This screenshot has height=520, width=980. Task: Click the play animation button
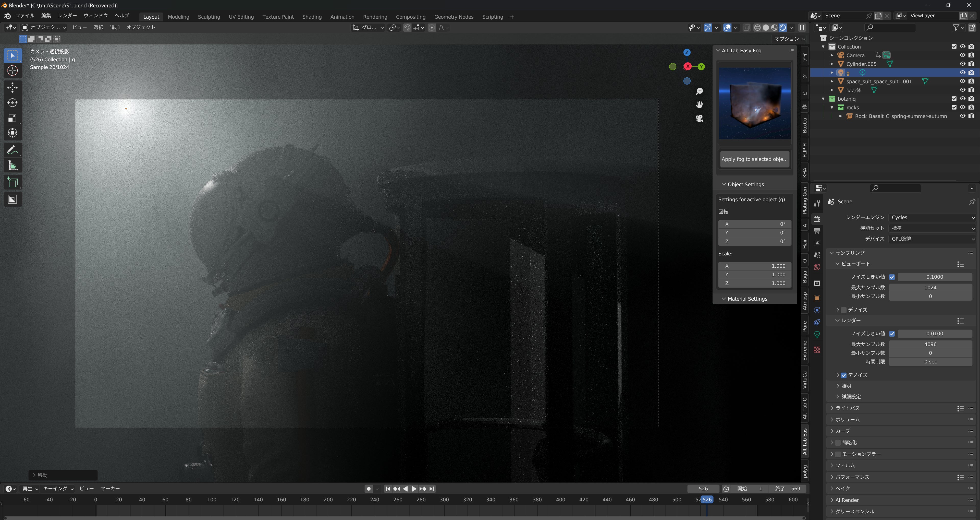(x=414, y=489)
